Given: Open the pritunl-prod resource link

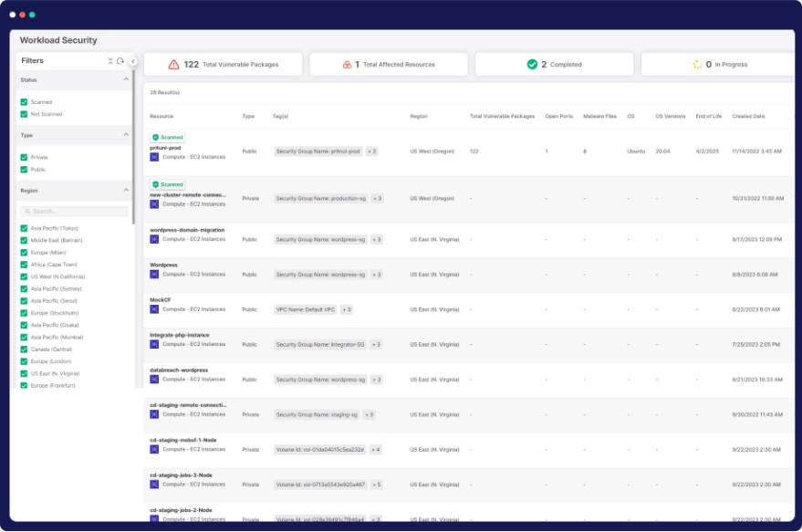Looking at the screenshot, I should pos(164,147).
